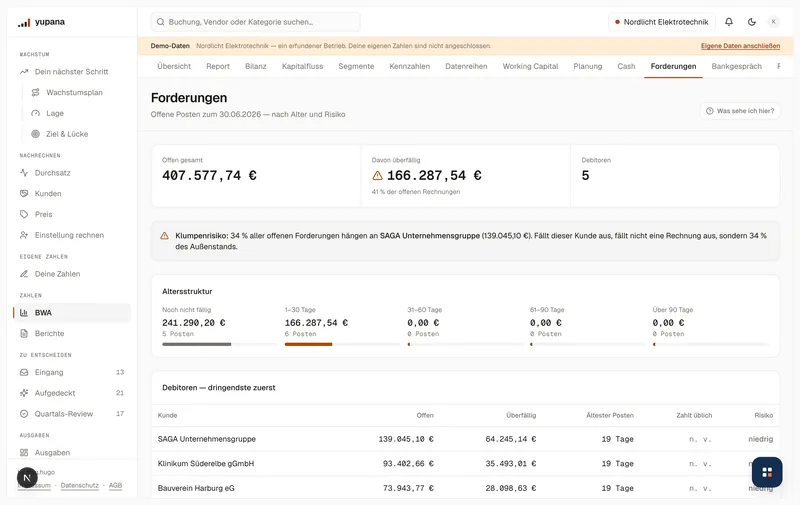The height and width of the screenshot is (505, 800).
Task: Switch to the Segmente tab
Action: (356, 66)
